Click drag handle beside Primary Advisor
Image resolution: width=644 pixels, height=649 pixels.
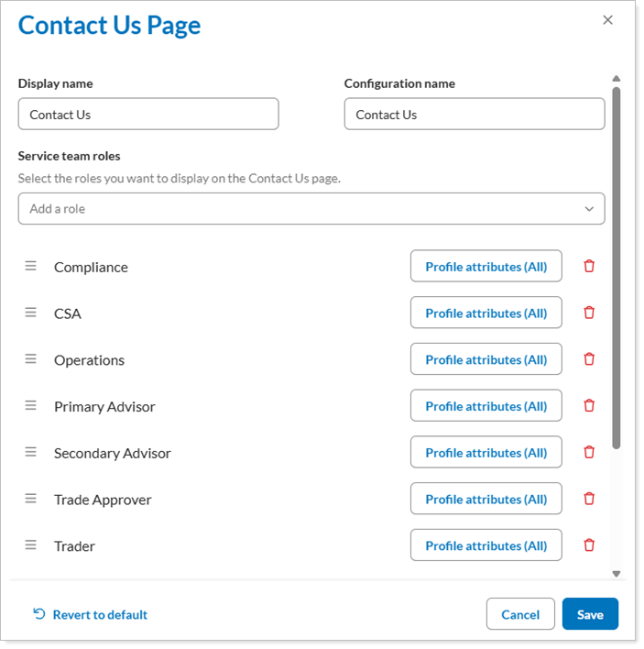pyautogui.click(x=30, y=406)
